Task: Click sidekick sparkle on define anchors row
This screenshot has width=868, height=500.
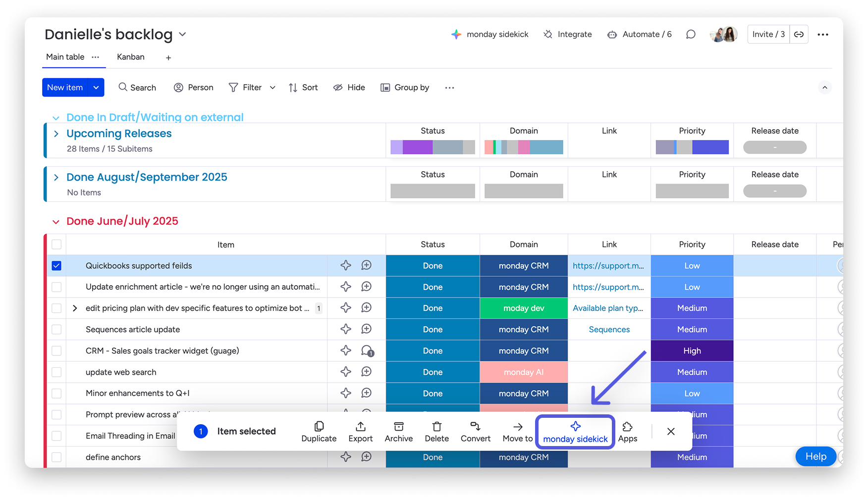Action: (x=346, y=457)
